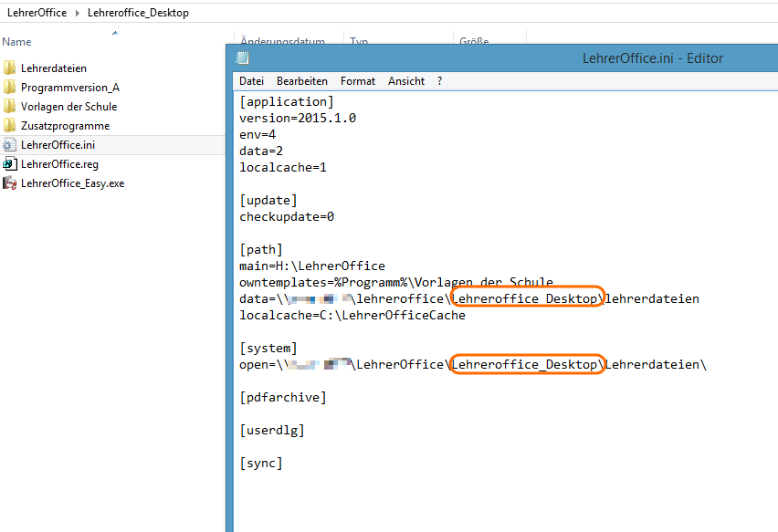
Task: Open the ? help menu
Action: (439, 81)
